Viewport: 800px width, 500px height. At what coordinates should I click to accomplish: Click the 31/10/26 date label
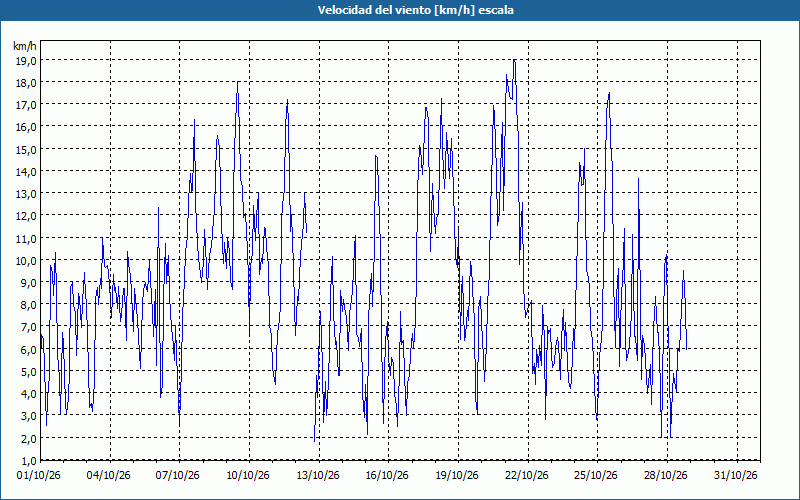click(736, 476)
